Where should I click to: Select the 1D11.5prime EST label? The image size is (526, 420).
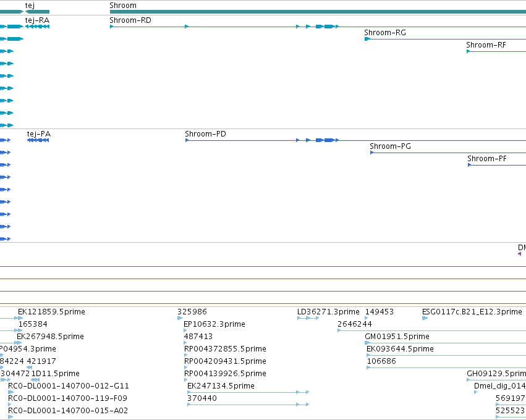[56, 374]
